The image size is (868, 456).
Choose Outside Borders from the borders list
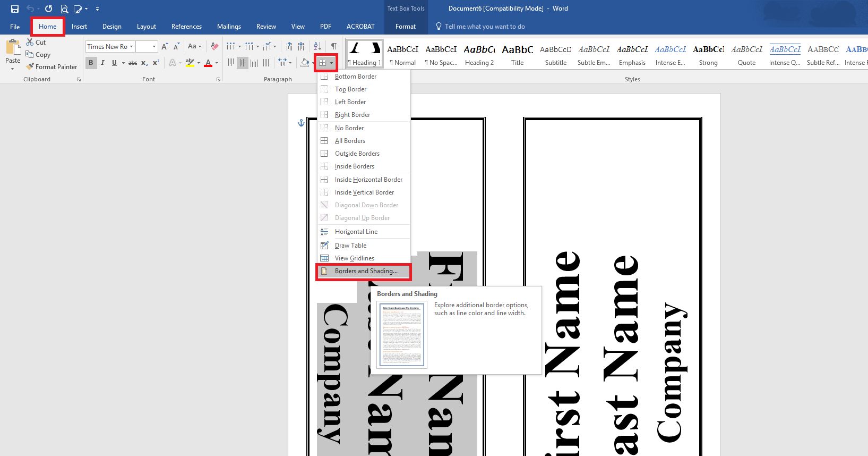pos(357,154)
